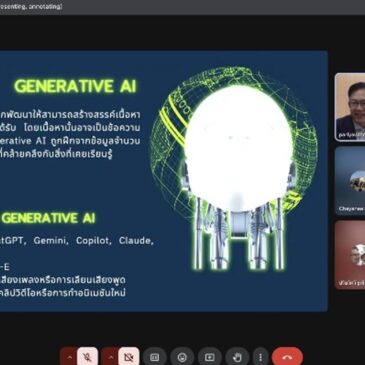Open the three-dot more options menu
The width and height of the screenshot is (365, 365).
[260, 357]
